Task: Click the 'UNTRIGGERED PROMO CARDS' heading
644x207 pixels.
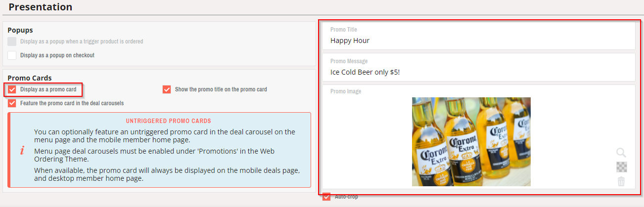Action: pos(168,121)
